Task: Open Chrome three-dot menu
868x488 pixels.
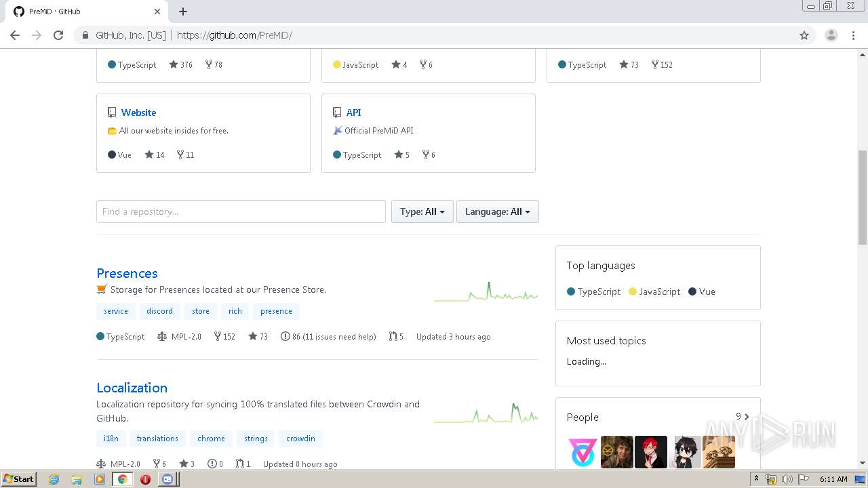Action: (853, 35)
